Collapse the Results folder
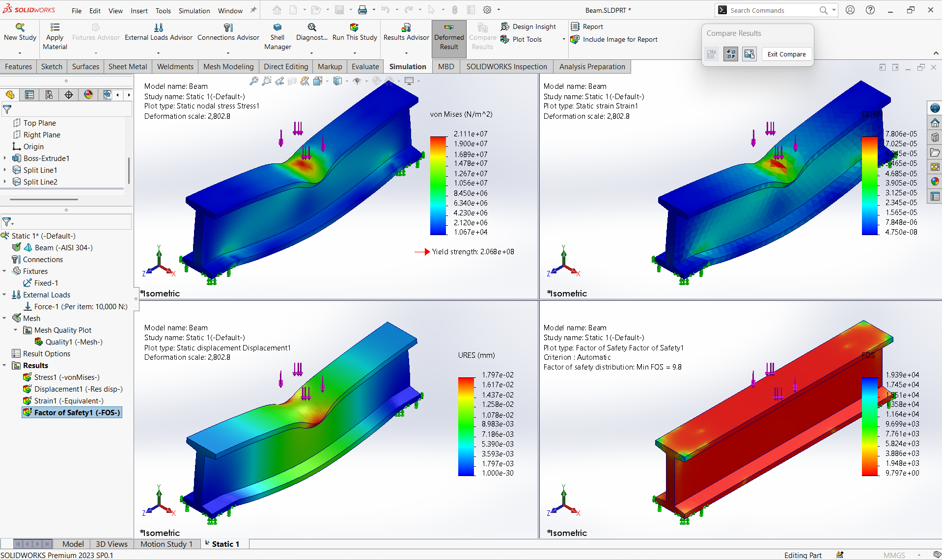942x560 pixels. (4, 365)
